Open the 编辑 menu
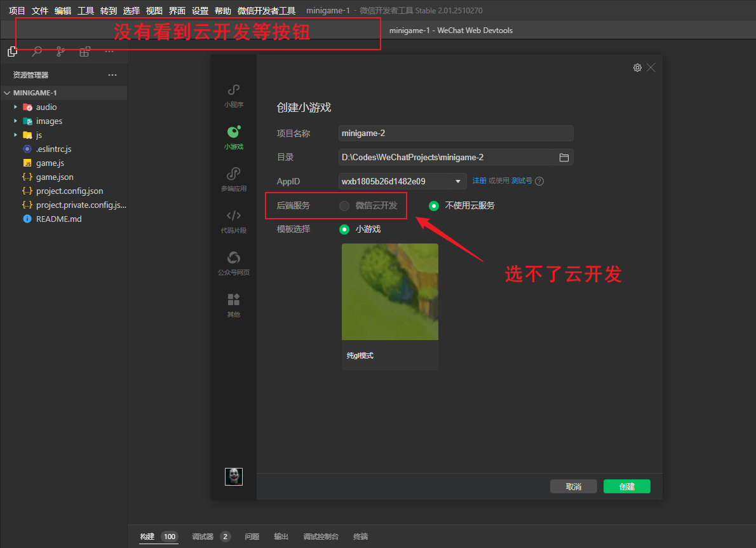This screenshot has width=756, height=548. click(63, 11)
